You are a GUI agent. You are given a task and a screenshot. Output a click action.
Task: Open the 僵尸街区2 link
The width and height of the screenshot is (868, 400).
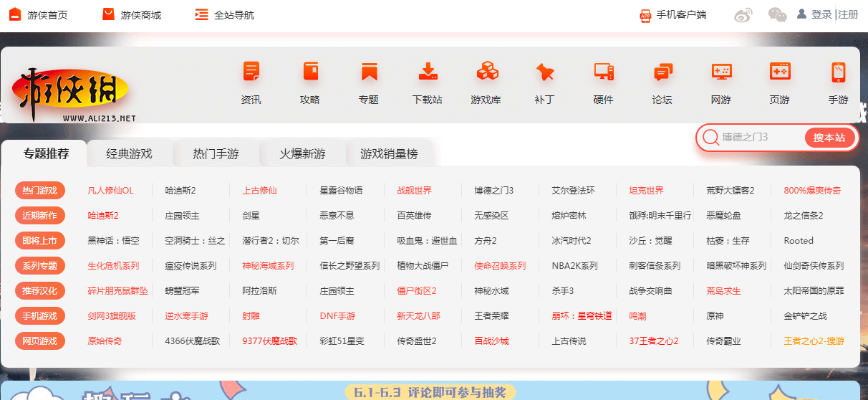click(417, 291)
